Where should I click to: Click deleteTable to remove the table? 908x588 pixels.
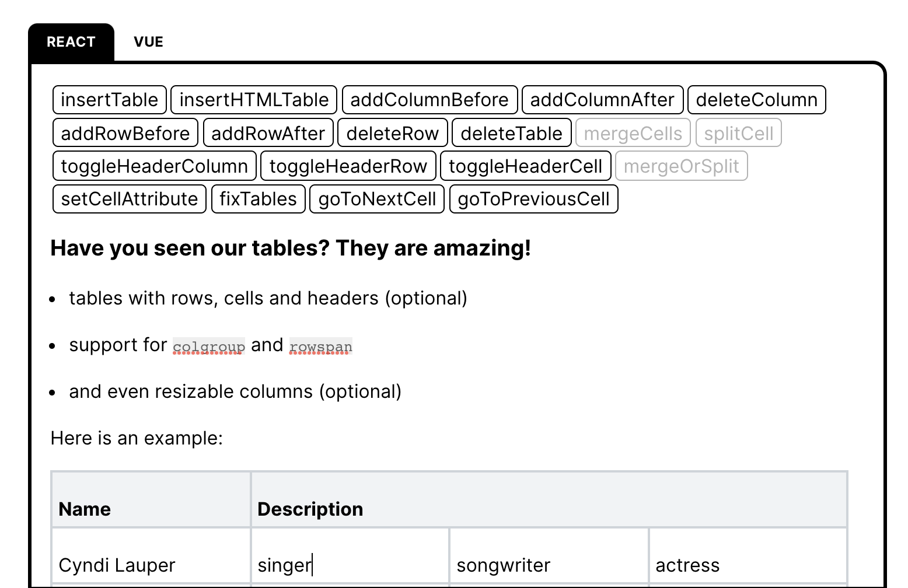pyautogui.click(x=512, y=133)
